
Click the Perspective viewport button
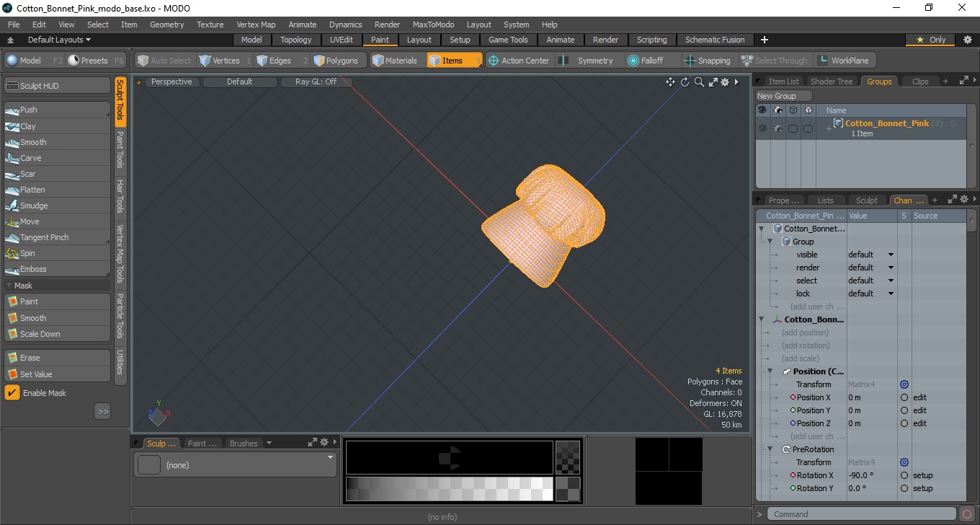(171, 82)
